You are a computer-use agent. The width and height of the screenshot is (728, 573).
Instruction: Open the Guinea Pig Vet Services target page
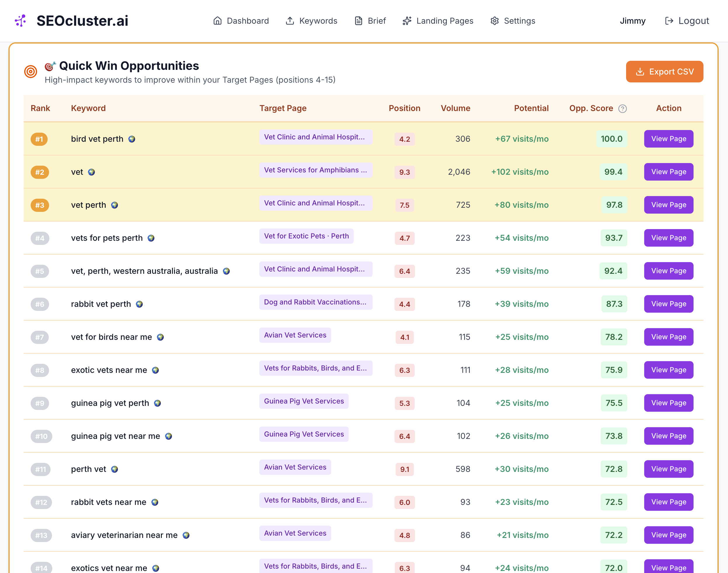tap(303, 401)
